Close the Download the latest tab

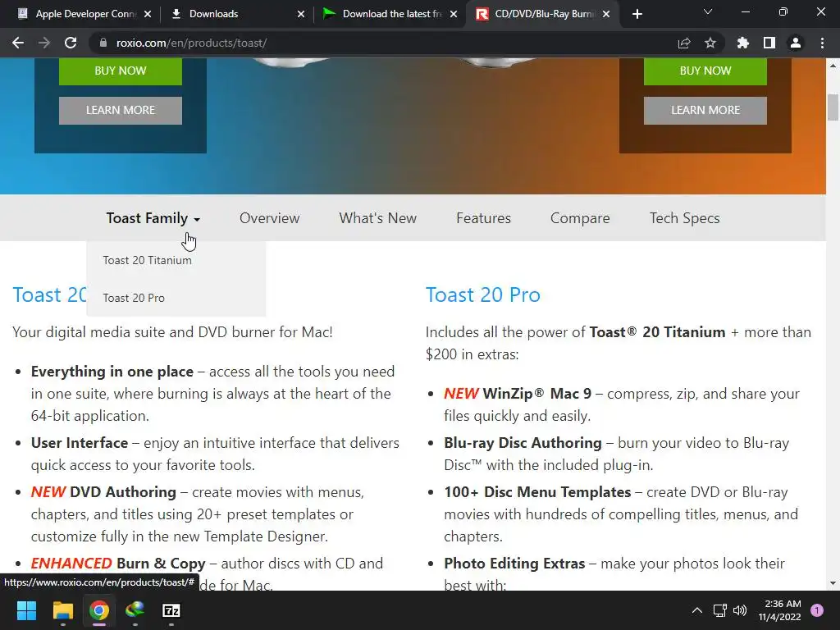(x=454, y=14)
